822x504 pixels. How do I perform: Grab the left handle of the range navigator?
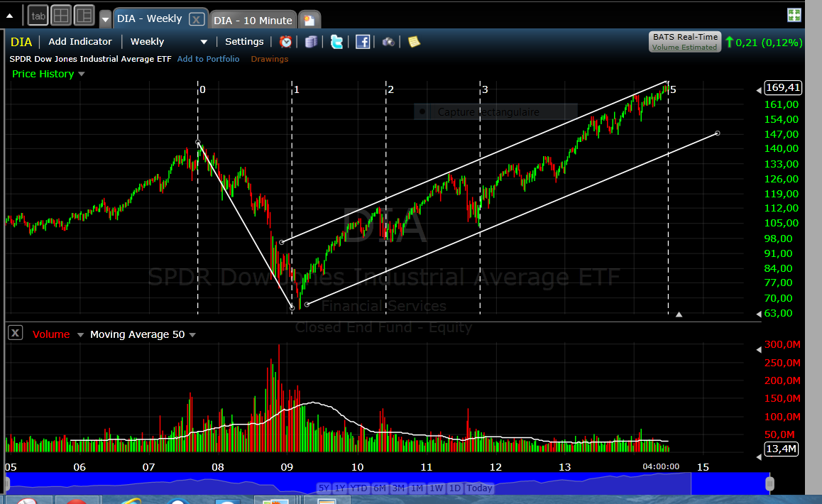tap(7, 483)
